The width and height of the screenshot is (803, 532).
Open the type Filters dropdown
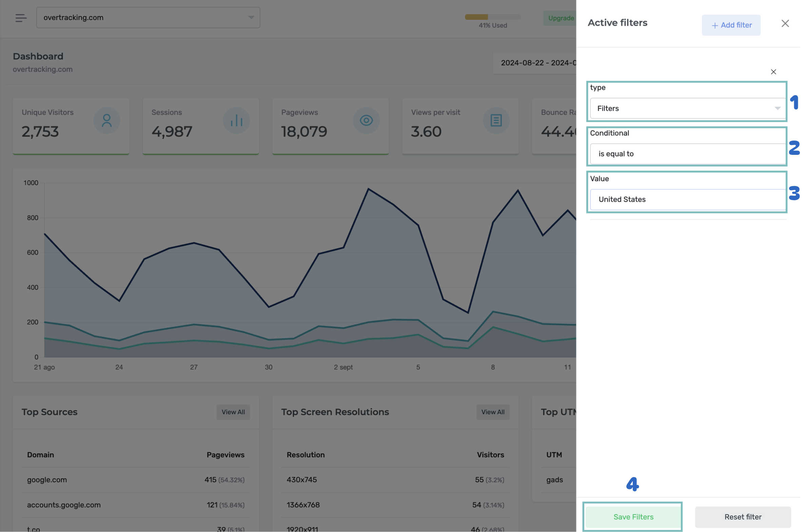coord(688,108)
